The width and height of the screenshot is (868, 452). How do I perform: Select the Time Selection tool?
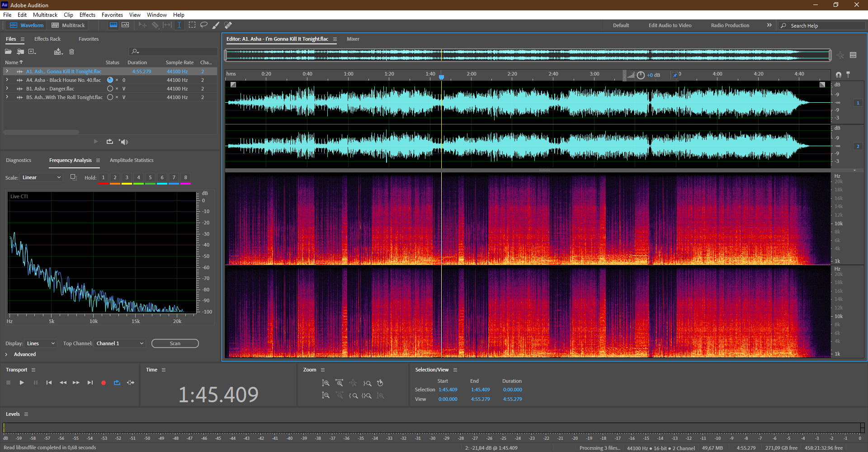(x=179, y=25)
